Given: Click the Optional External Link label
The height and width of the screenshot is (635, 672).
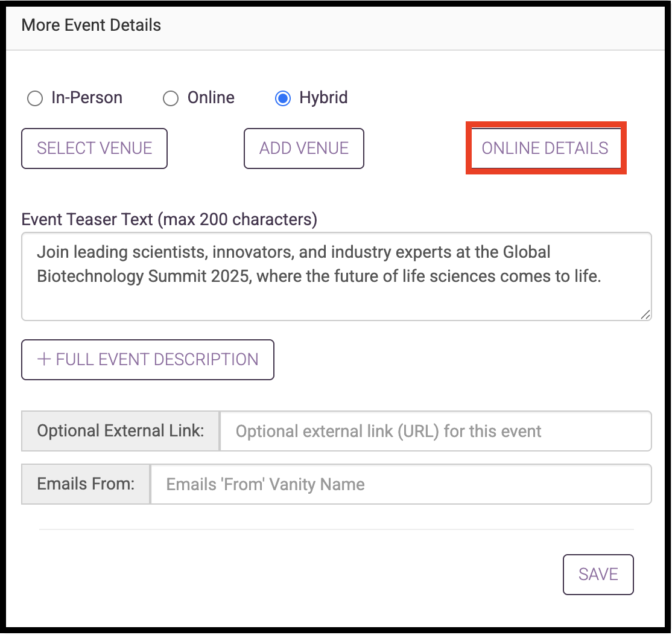Looking at the screenshot, I should [x=121, y=431].
